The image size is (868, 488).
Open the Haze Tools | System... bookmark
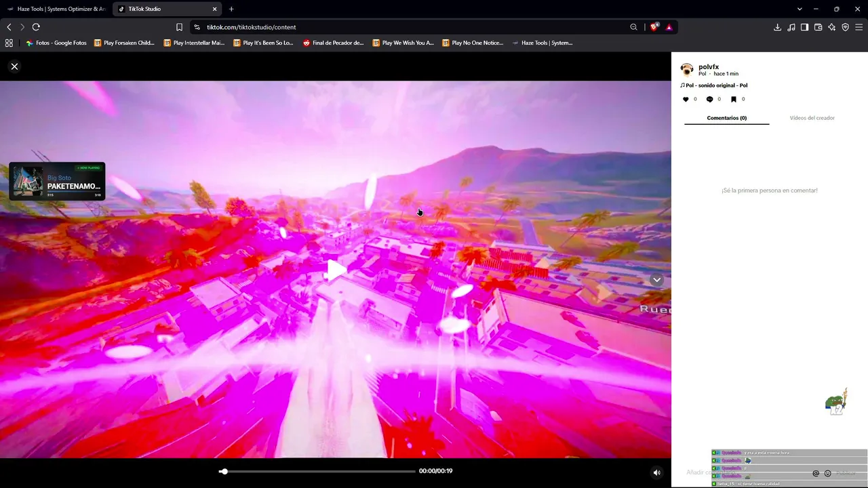coord(542,43)
